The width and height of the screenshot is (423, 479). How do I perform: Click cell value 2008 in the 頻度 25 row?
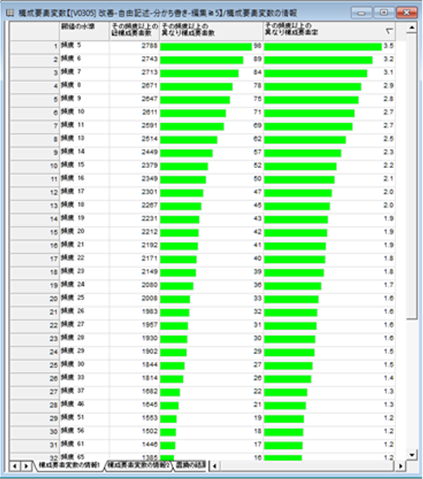149,298
